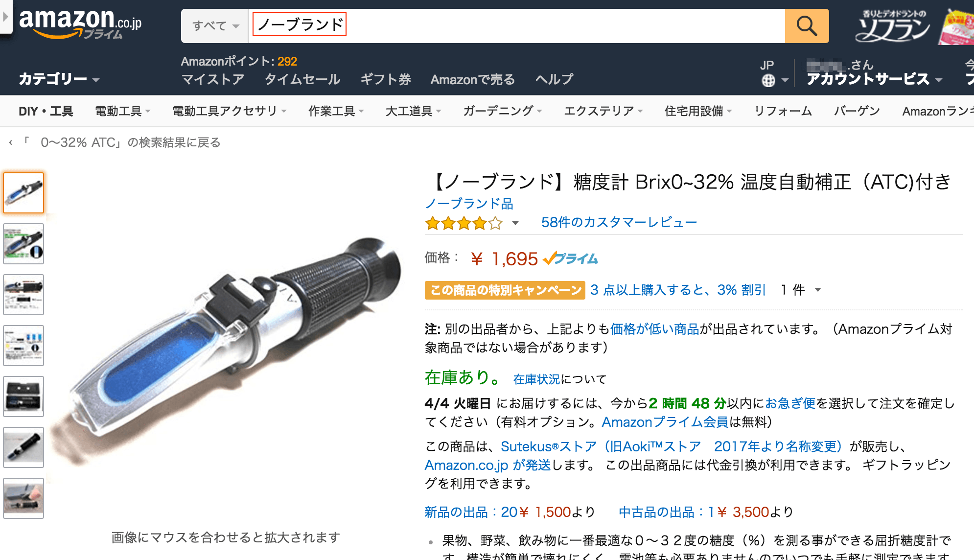Open the 電動工具 category menu

point(122,111)
